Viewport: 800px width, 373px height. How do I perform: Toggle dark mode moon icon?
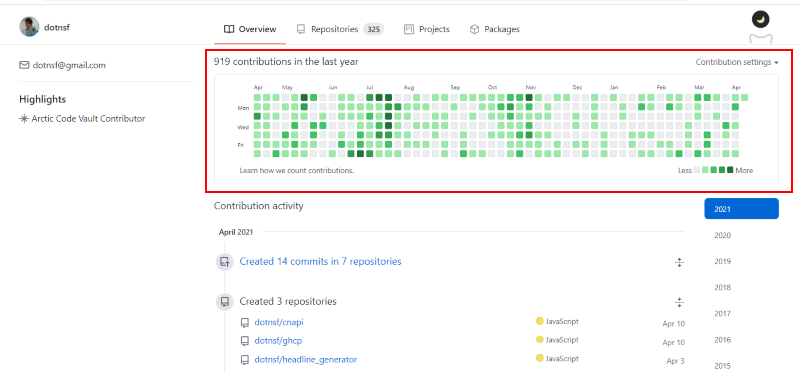pos(760,20)
